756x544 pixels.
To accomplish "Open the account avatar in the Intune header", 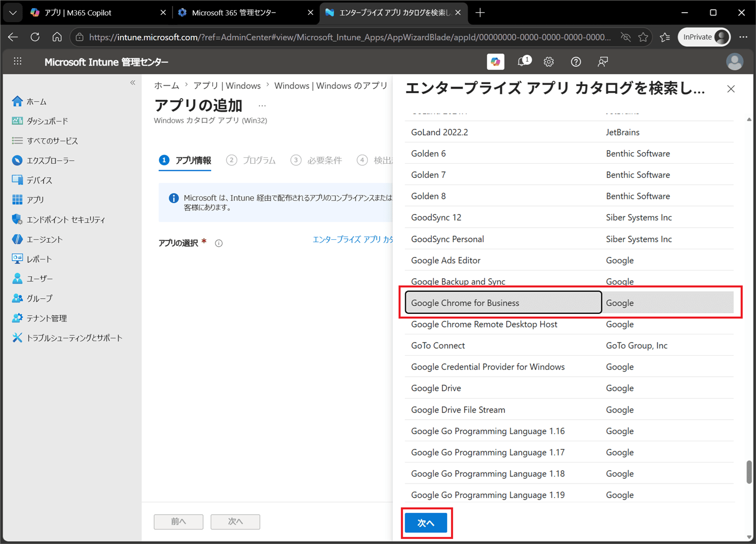I will click(x=735, y=61).
